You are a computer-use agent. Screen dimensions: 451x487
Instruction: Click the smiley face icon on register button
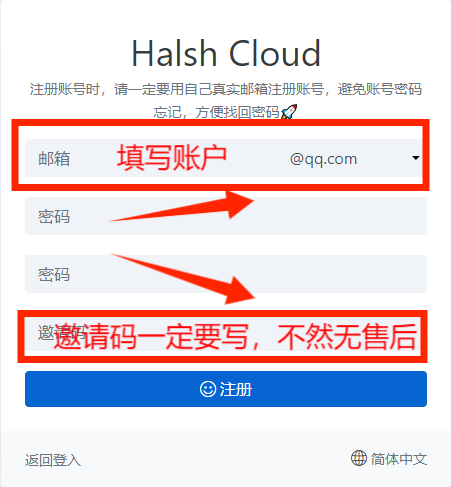[x=208, y=389]
